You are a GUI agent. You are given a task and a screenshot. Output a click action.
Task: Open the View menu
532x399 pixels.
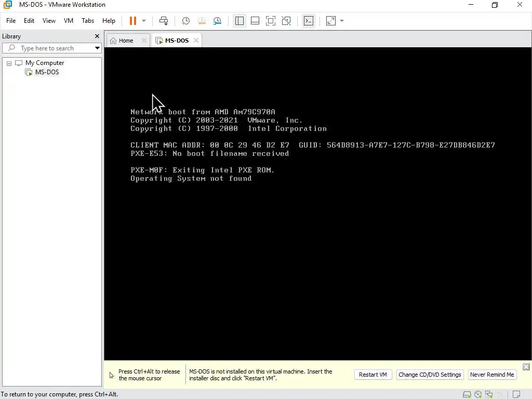pyautogui.click(x=49, y=21)
